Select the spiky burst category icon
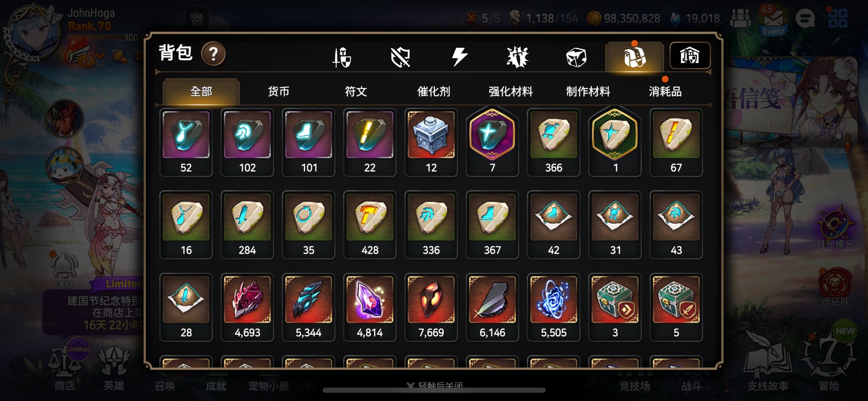Screen dimensions: 868x401 pos(518,57)
